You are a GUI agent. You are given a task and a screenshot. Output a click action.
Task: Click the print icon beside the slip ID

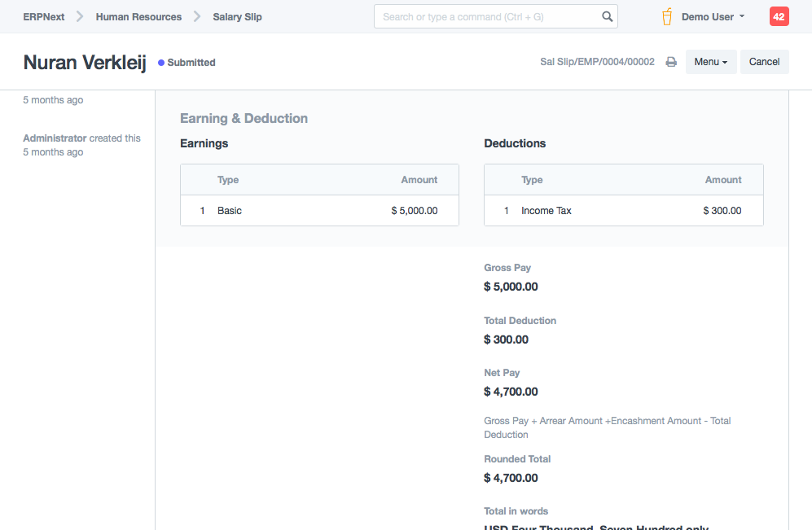click(x=671, y=62)
